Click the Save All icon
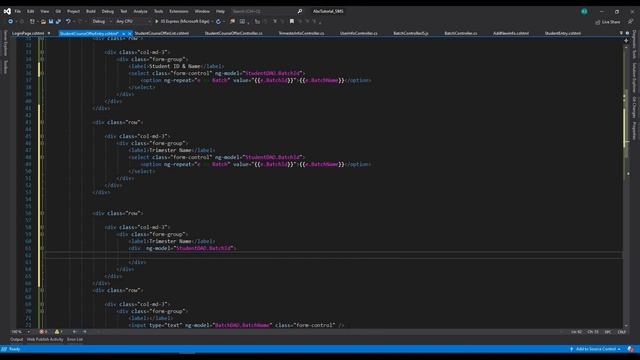The height and width of the screenshot is (360, 640). (58, 21)
